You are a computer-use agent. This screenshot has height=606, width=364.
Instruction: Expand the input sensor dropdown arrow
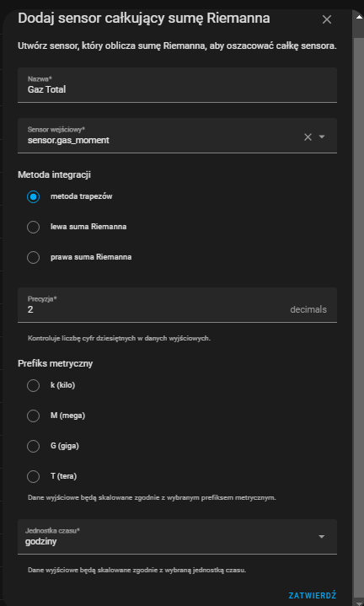click(x=322, y=137)
